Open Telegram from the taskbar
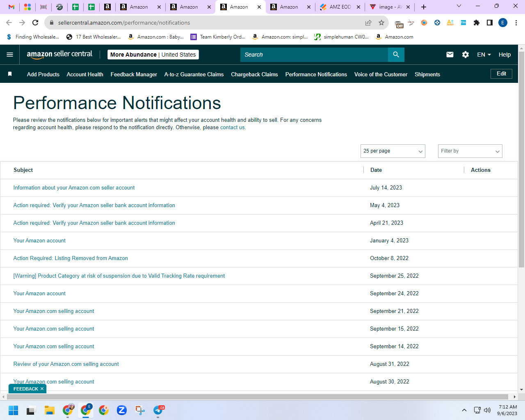Viewport: 525px width, 420px height. click(x=158, y=410)
